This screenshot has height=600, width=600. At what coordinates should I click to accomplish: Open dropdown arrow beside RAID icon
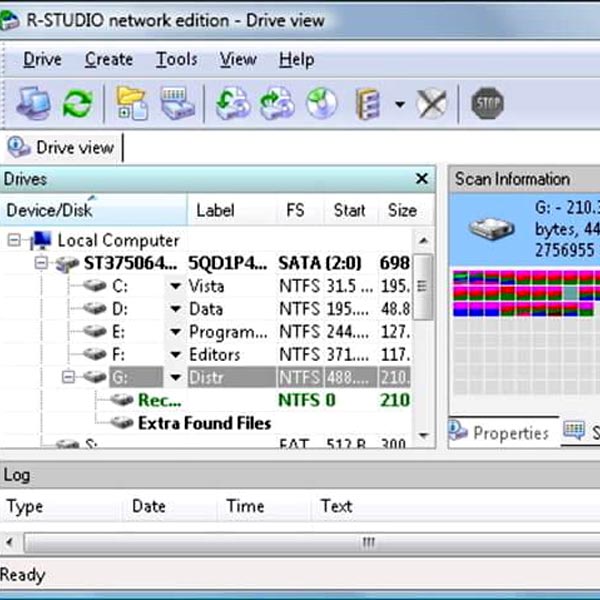[x=400, y=104]
